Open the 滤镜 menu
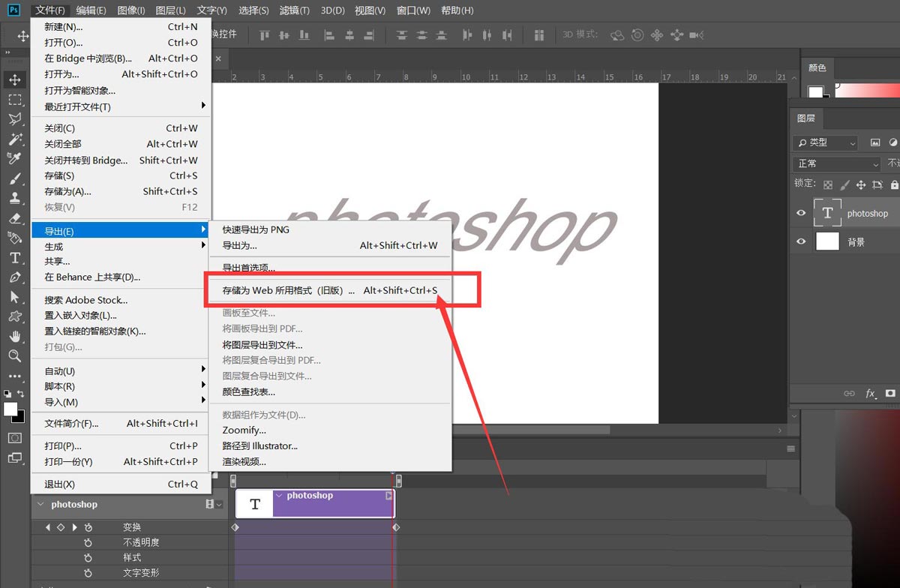This screenshot has height=588, width=900. [292, 10]
